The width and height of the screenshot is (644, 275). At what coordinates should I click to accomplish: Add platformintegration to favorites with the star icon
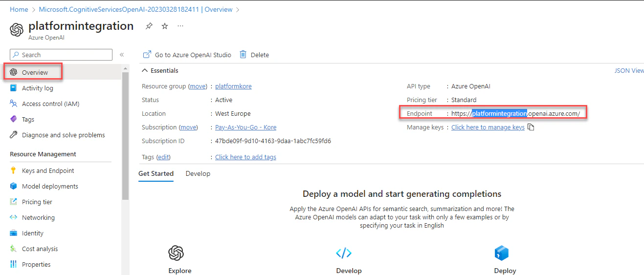pyautogui.click(x=165, y=26)
